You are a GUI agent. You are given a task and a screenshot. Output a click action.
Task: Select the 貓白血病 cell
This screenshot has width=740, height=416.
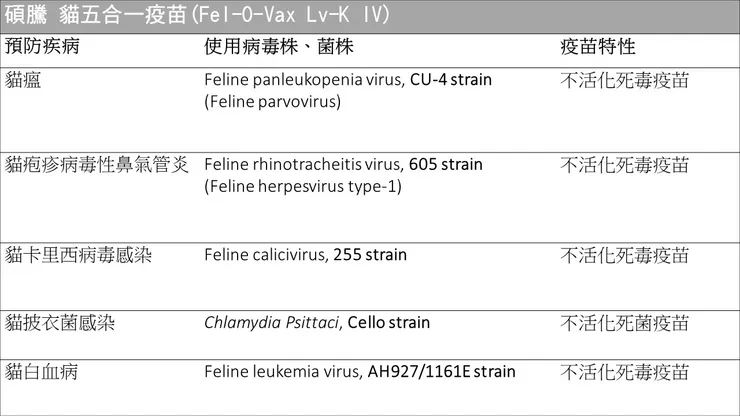pyautogui.click(x=42, y=372)
